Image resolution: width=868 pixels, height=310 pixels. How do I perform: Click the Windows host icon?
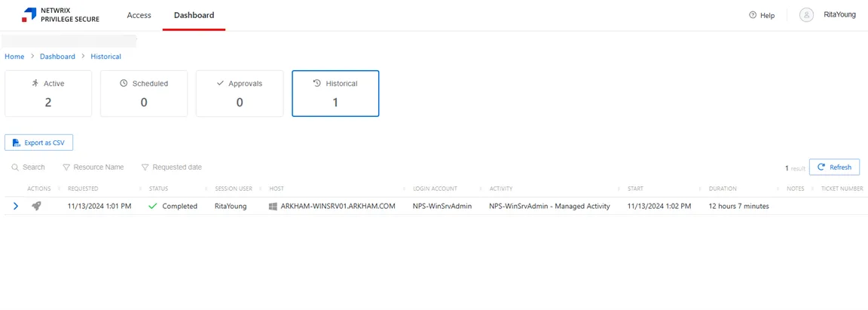(273, 207)
